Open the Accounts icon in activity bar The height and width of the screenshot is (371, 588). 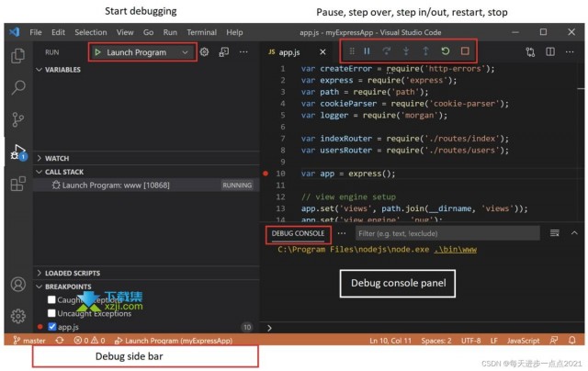[18, 284]
